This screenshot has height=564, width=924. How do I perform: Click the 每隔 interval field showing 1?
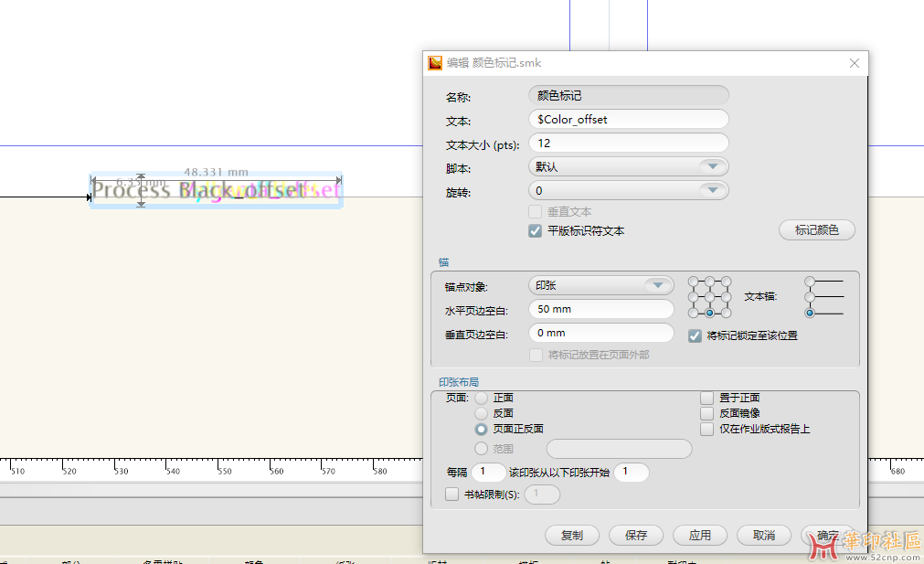489,472
